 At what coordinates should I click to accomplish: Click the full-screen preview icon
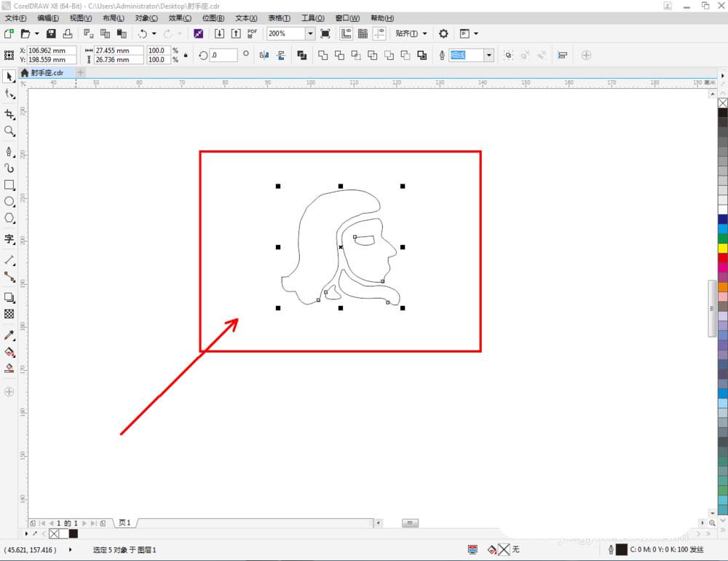[325, 34]
